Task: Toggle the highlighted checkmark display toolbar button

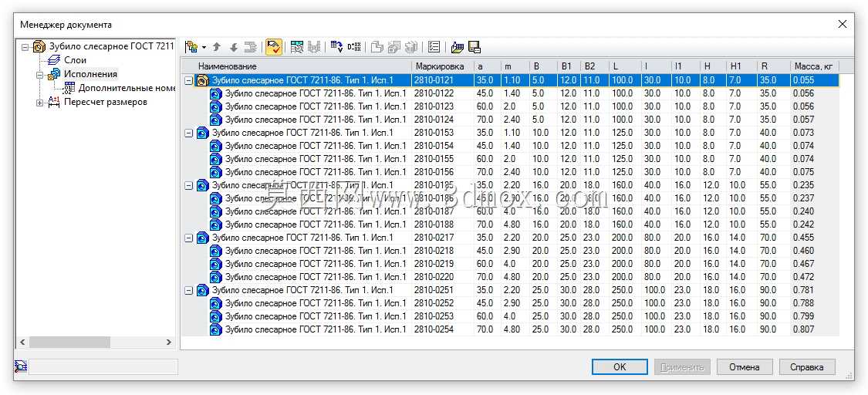Action: [x=273, y=47]
